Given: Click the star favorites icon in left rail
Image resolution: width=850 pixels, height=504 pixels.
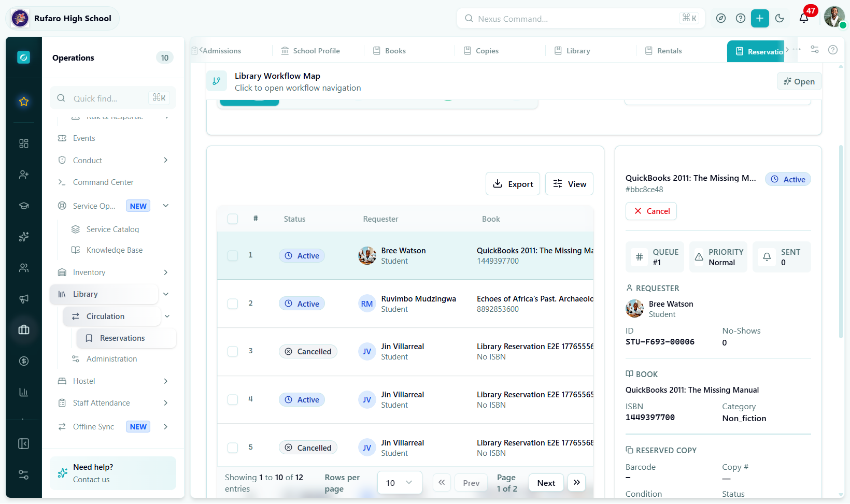Looking at the screenshot, I should 24,102.
